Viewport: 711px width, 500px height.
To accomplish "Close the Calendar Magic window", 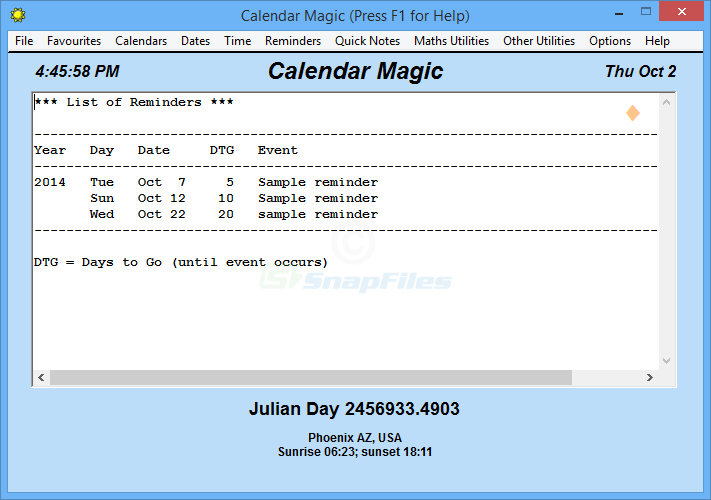I will (x=682, y=12).
